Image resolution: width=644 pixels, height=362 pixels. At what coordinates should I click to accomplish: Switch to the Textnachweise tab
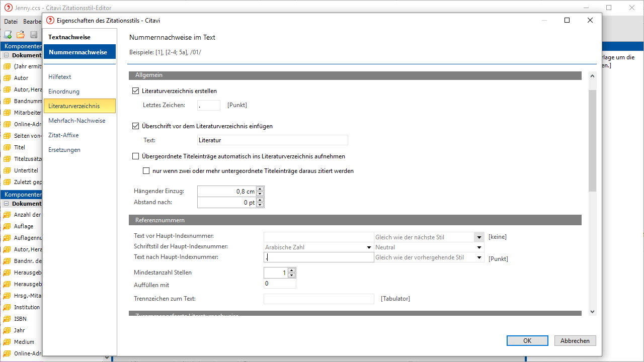tap(69, 37)
